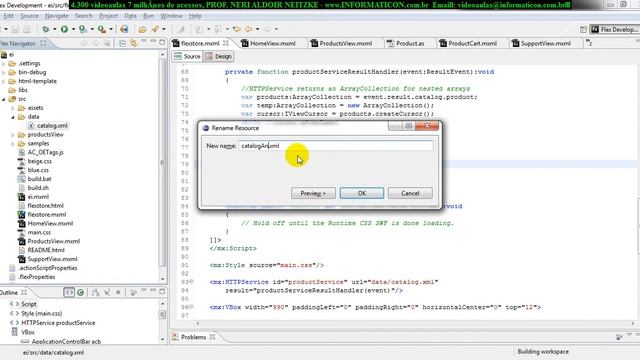
Task: Click the Collapse All icon in Flex Navigator
Action: [122, 43]
